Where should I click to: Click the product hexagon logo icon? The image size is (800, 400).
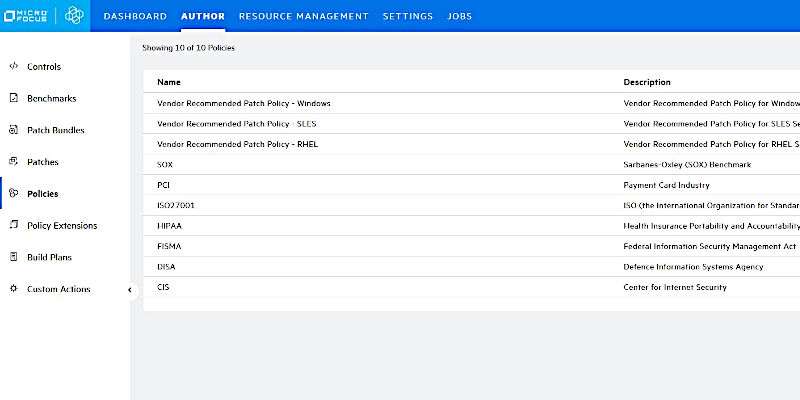(74, 15)
